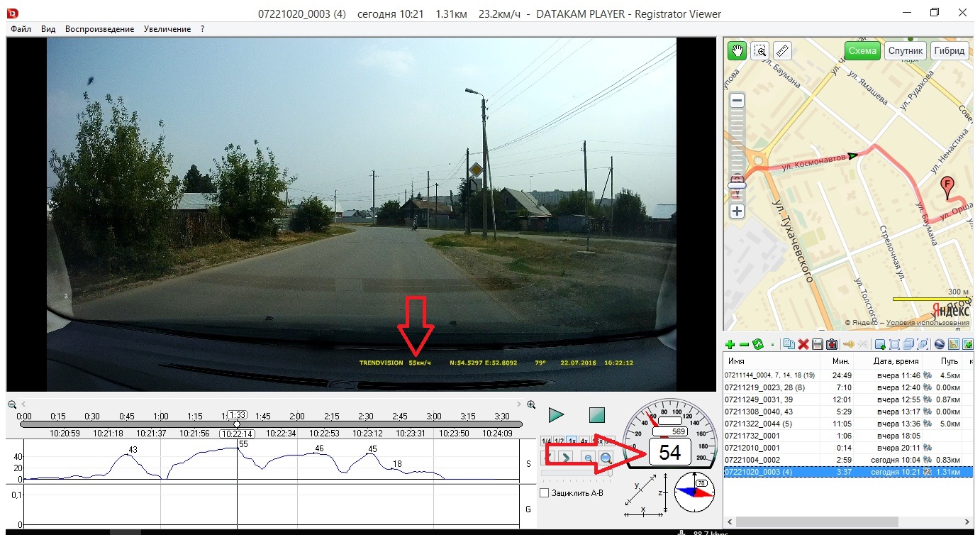Switch map to Гибрид view
Viewport: 980px width, 535px height.
(950, 51)
